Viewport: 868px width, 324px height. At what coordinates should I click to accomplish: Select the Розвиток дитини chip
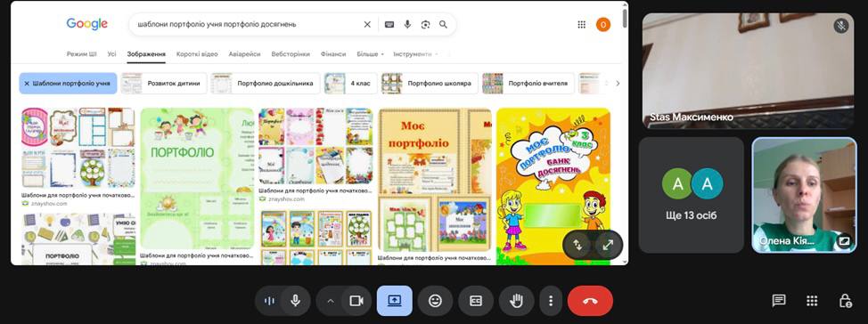tap(164, 84)
